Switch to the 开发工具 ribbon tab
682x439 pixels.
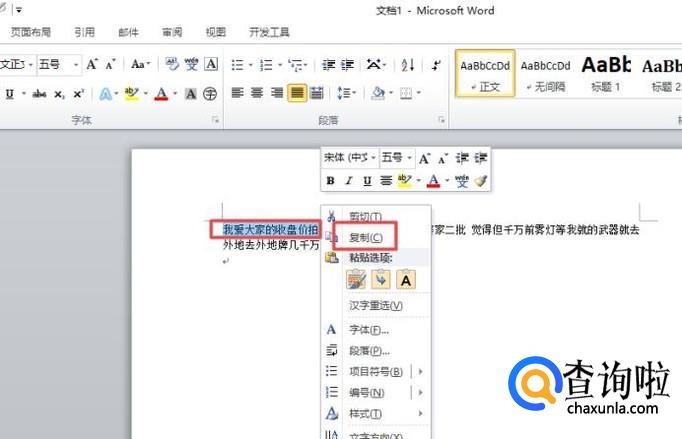point(269,32)
